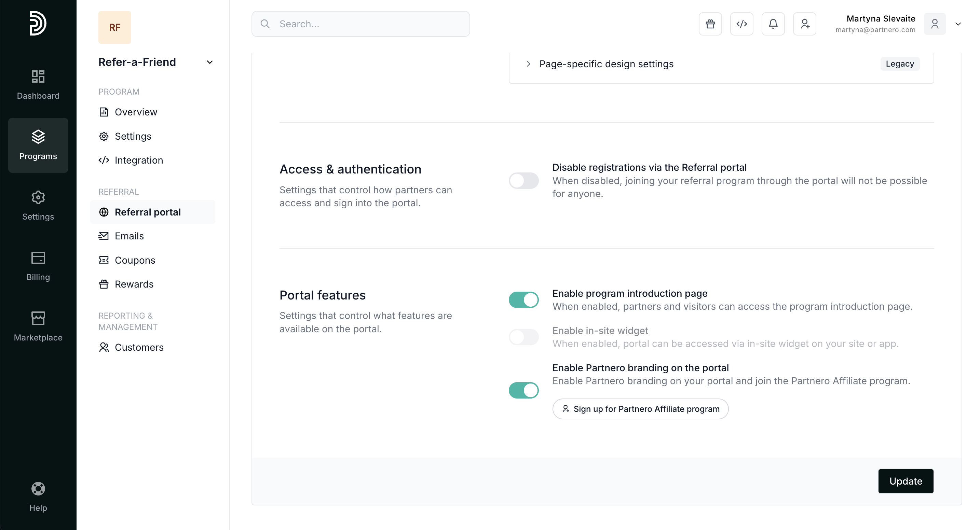
Task: Open notifications bell icon
Action: 773,24
